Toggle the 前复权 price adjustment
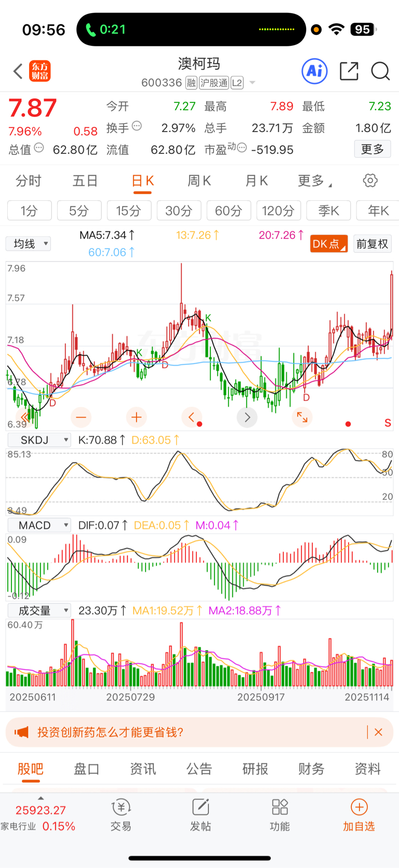The width and height of the screenshot is (399, 868). 373,244
